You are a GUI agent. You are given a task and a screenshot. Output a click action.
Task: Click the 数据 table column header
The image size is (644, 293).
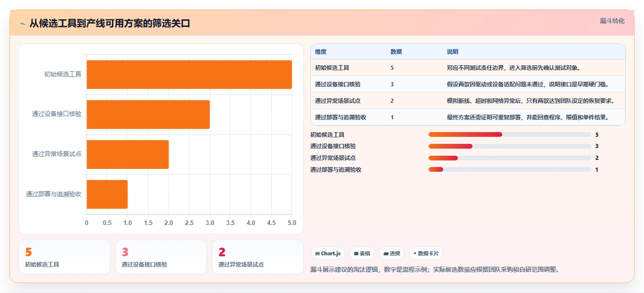pos(396,51)
